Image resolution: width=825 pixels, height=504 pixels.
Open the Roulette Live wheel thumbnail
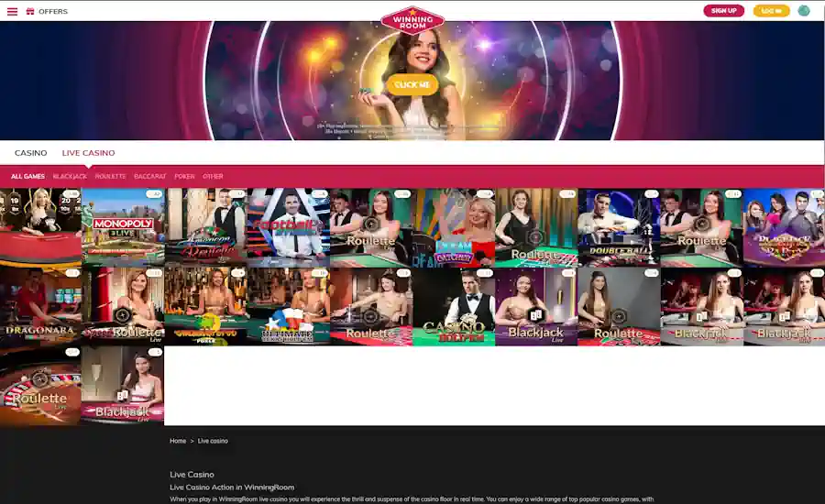pyautogui.click(x=40, y=386)
